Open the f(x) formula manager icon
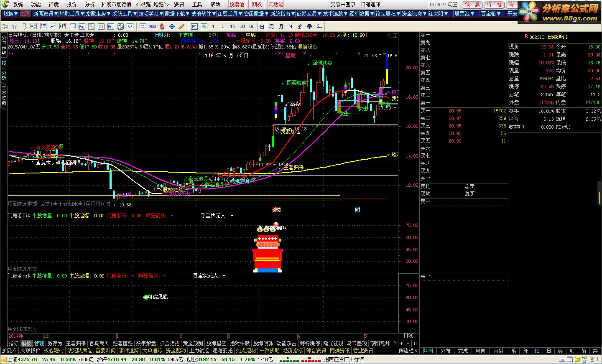 (x=120, y=26)
